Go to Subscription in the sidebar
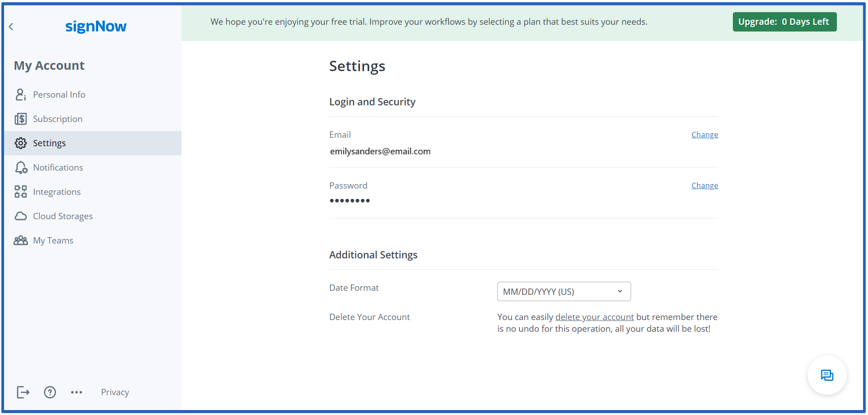The image size is (868, 415). [x=58, y=119]
